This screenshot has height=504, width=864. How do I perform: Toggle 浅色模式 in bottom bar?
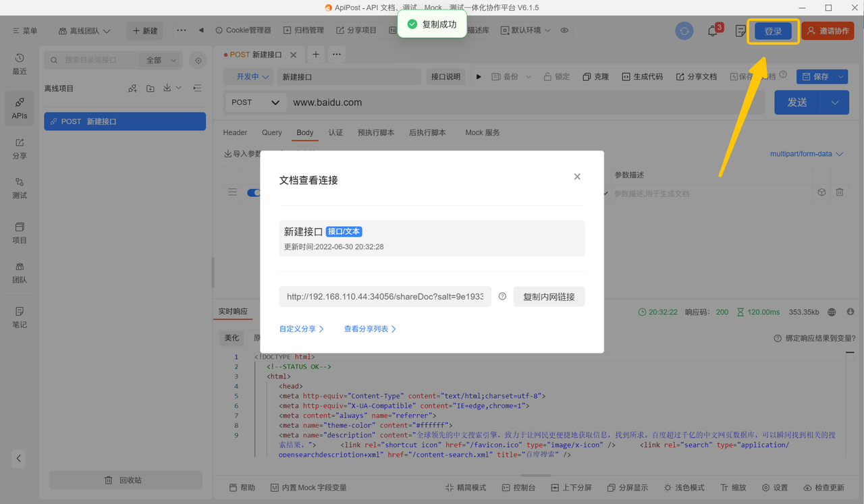(x=684, y=488)
